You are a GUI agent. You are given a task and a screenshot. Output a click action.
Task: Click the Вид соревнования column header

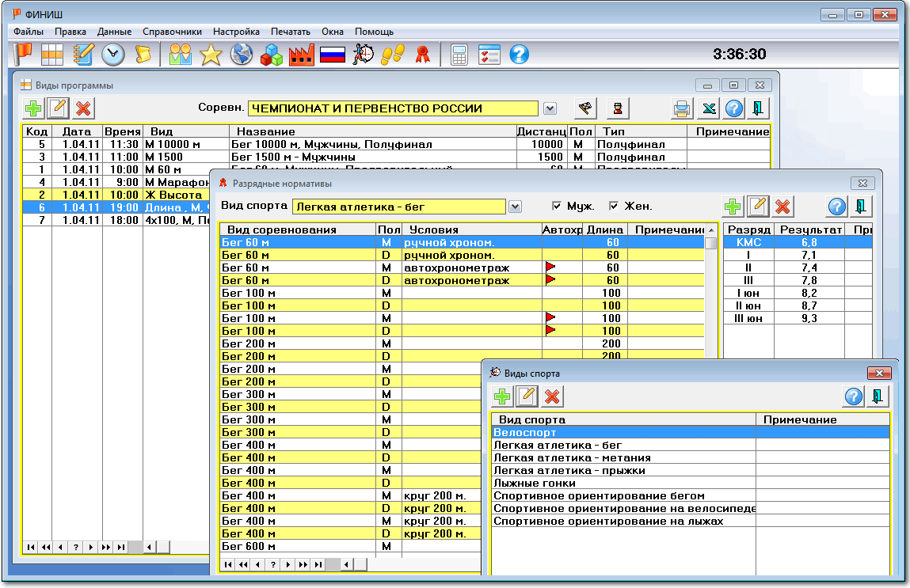tap(282, 230)
